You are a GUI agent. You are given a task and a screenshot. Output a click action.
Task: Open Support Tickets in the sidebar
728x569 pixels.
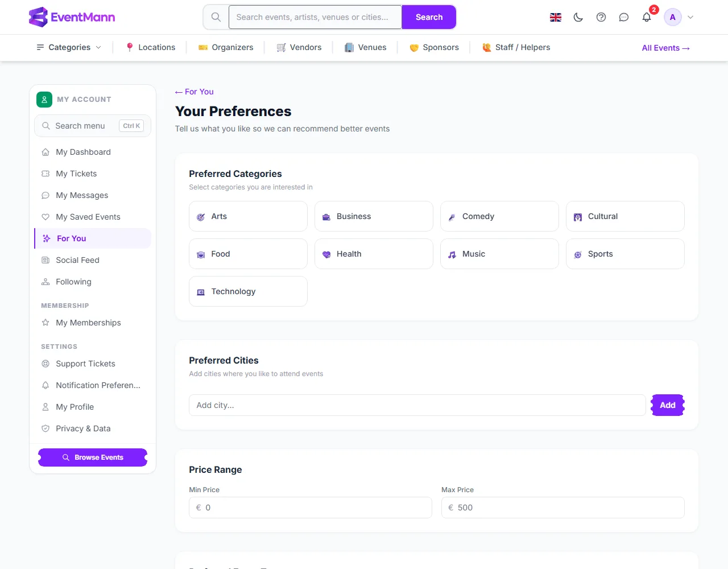[93, 364]
